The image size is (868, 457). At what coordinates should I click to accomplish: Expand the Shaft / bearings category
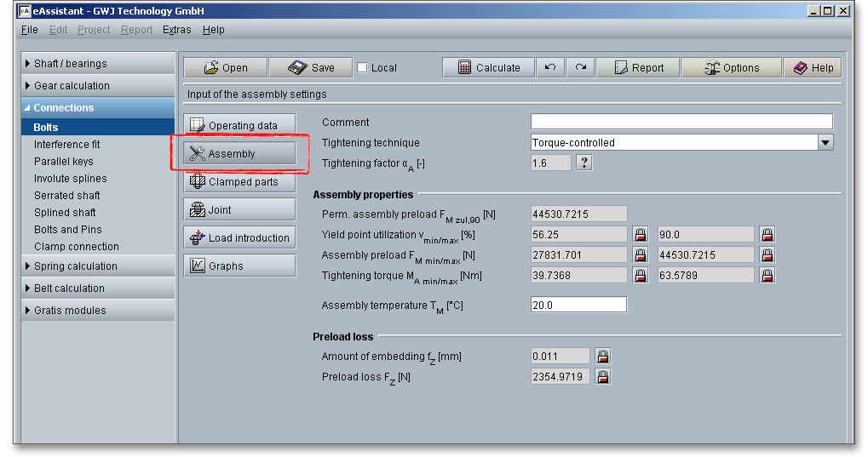point(71,64)
